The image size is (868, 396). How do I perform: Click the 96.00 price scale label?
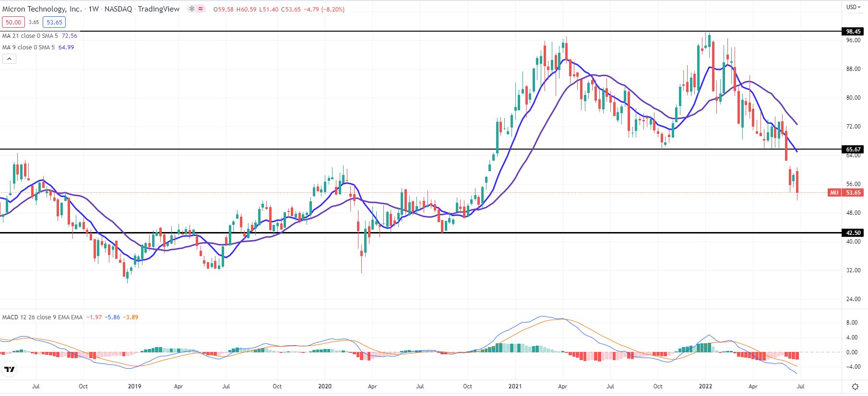pyautogui.click(x=854, y=40)
